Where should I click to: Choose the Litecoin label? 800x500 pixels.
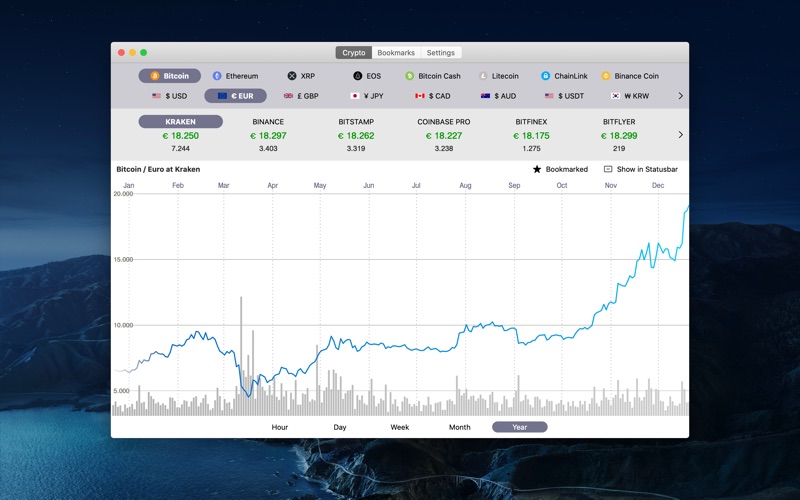pos(505,76)
